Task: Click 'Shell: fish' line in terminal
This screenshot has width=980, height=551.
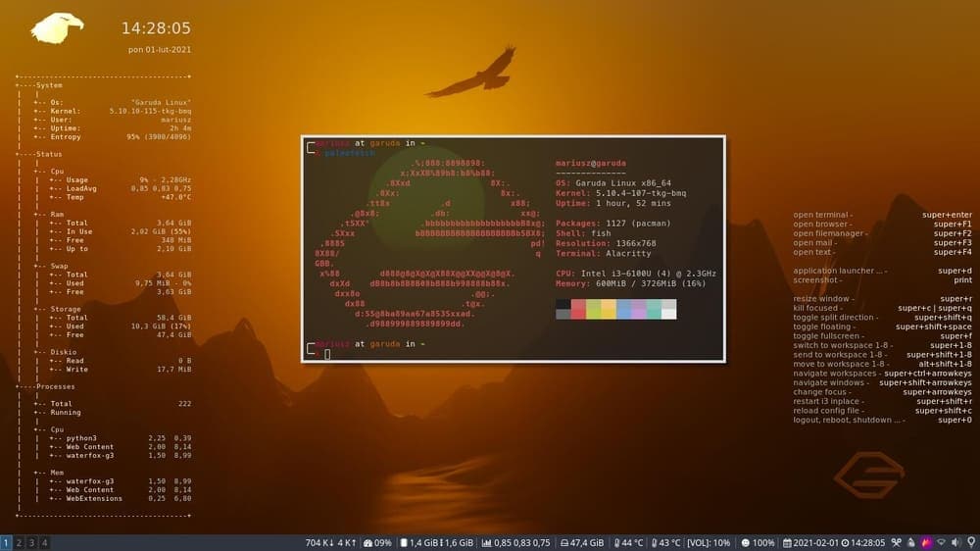Action: point(583,233)
